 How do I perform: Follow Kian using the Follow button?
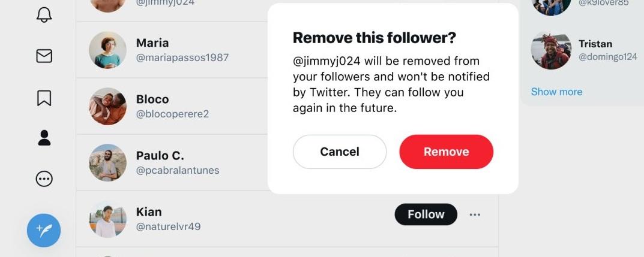[x=426, y=214]
